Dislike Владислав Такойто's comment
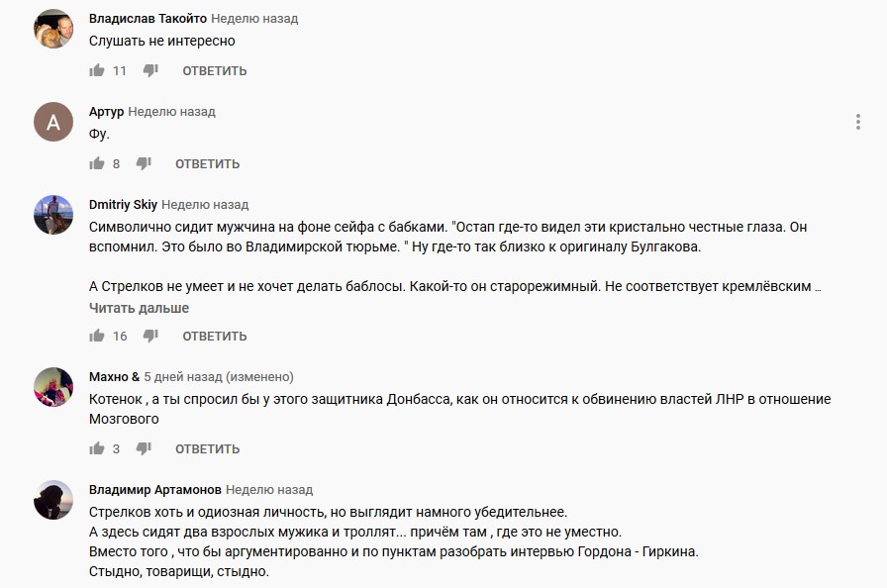Viewport: 887px width, 588px height. click(150, 70)
